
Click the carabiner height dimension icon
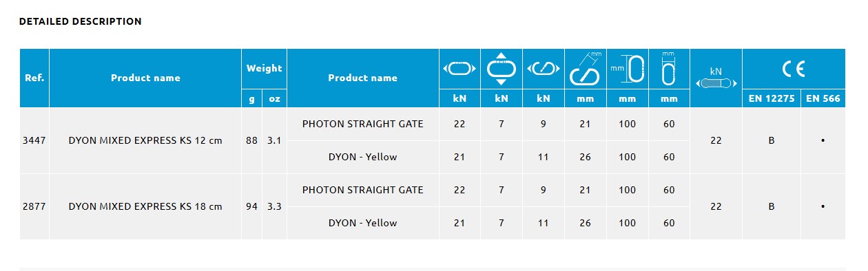tap(628, 69)
